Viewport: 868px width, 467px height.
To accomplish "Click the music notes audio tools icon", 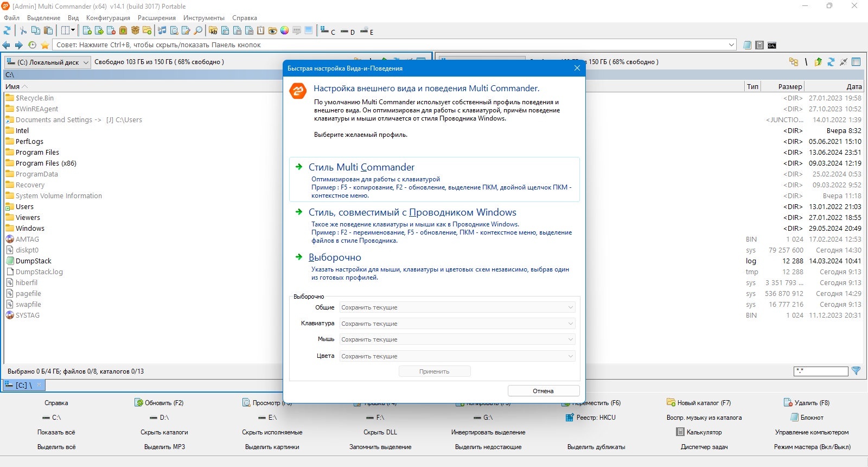I will coord(162,30).
